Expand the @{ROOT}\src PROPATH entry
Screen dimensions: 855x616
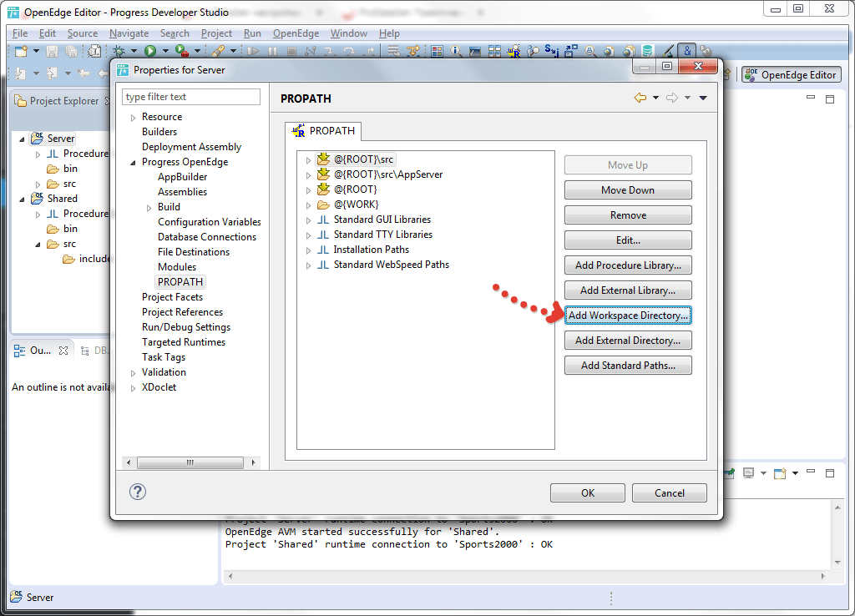pos(308,160)
